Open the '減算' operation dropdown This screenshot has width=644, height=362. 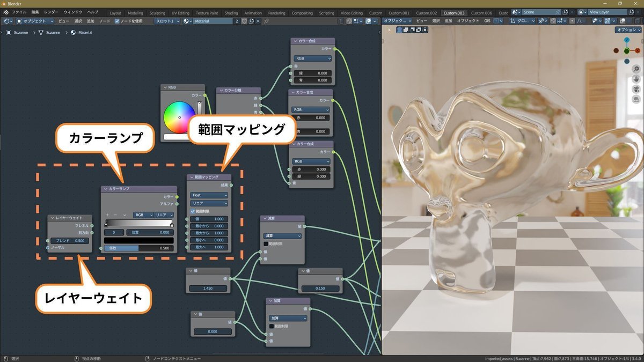[282, 235]
